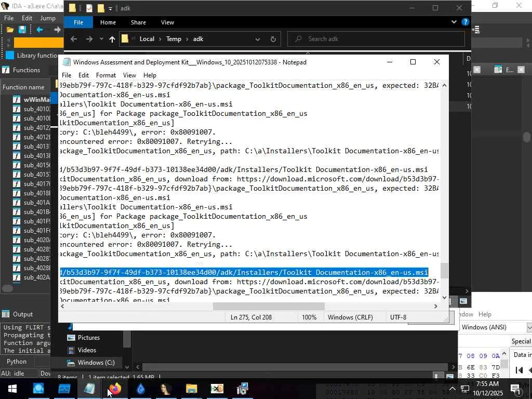The width and height of the screenshot is (532, 399).
Task: Open Notepad File menu
Action: click(66, 75)
